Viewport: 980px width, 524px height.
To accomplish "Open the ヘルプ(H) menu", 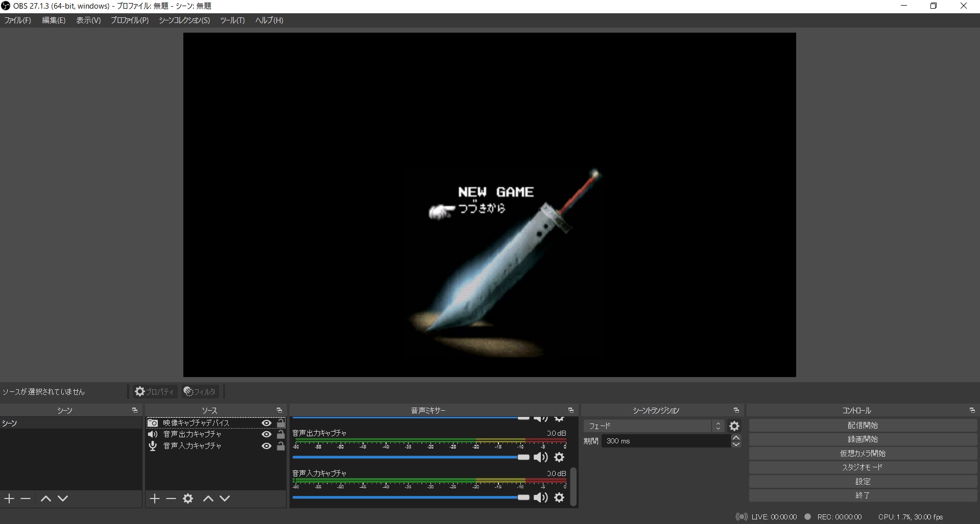I will pyautogui.click(x=269, y=20).
